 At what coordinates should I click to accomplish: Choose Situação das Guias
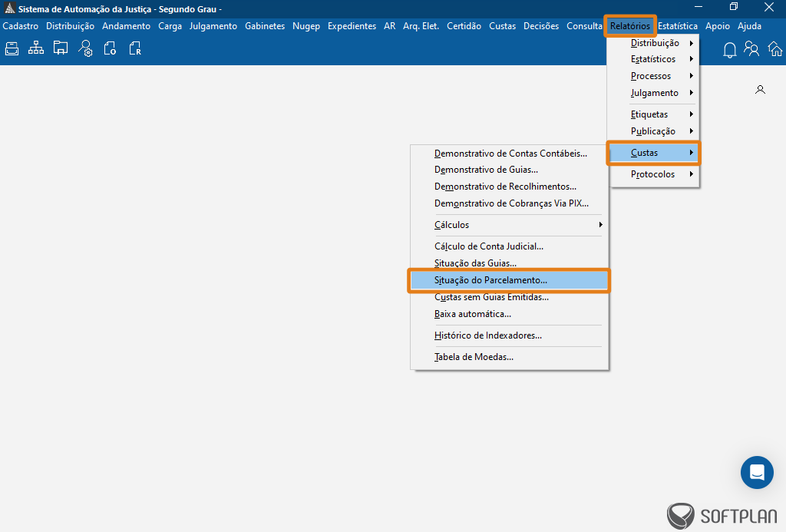tap(510, 263)
